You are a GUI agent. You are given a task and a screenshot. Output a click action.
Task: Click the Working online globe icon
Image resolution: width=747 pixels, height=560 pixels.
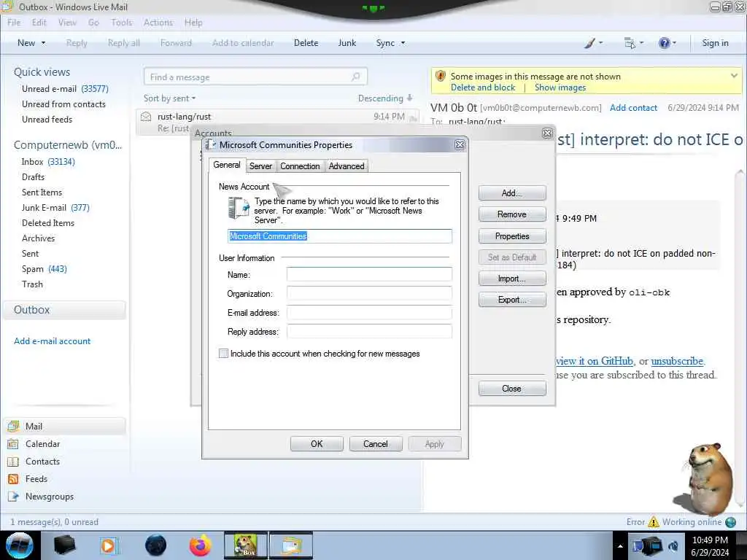pos(730,522)
